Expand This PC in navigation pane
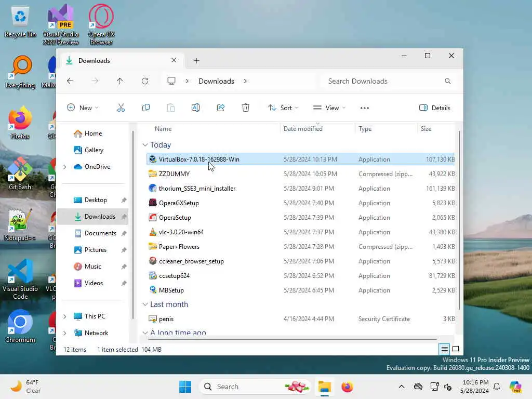The width and height of the screenshot is (532, 399). pyautogui.click(x=65, y=316)
